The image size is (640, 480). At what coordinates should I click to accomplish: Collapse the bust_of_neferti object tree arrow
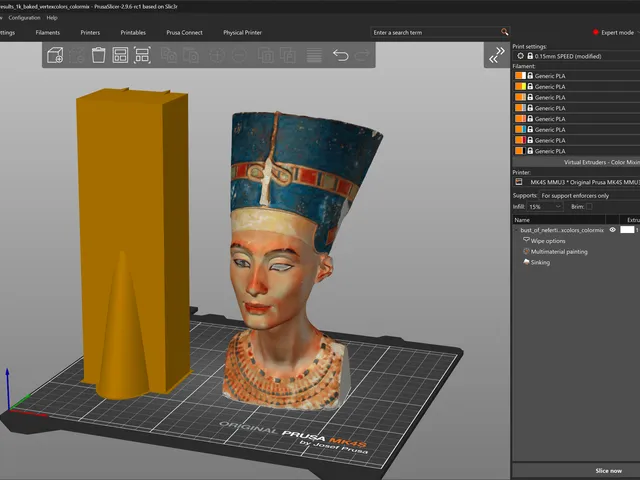coord(516,230)
